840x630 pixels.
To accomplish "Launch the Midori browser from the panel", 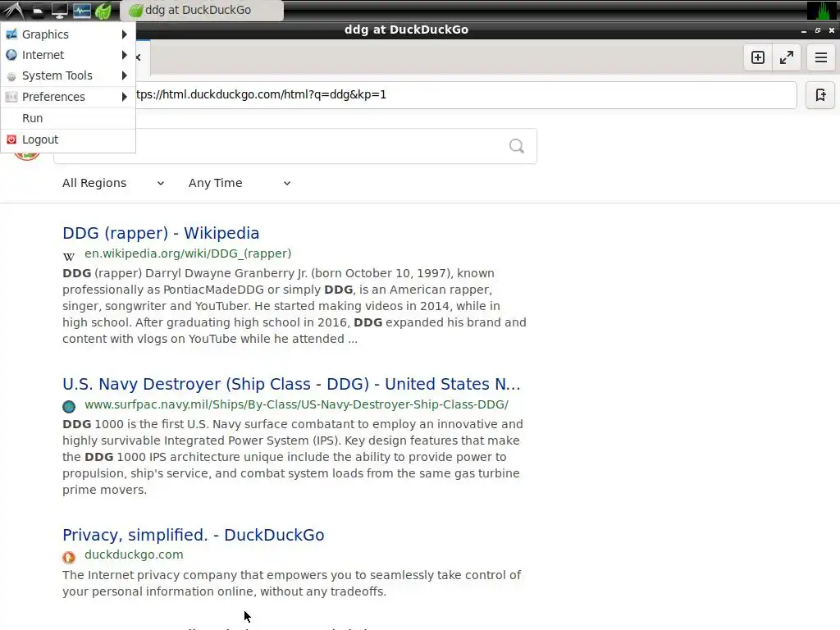I will click(103, 10).
